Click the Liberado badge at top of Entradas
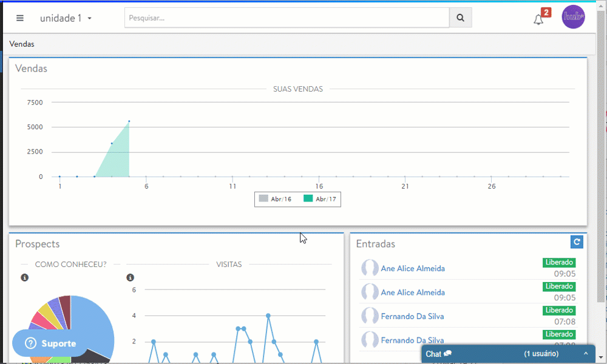 click(x=559, y=262)
